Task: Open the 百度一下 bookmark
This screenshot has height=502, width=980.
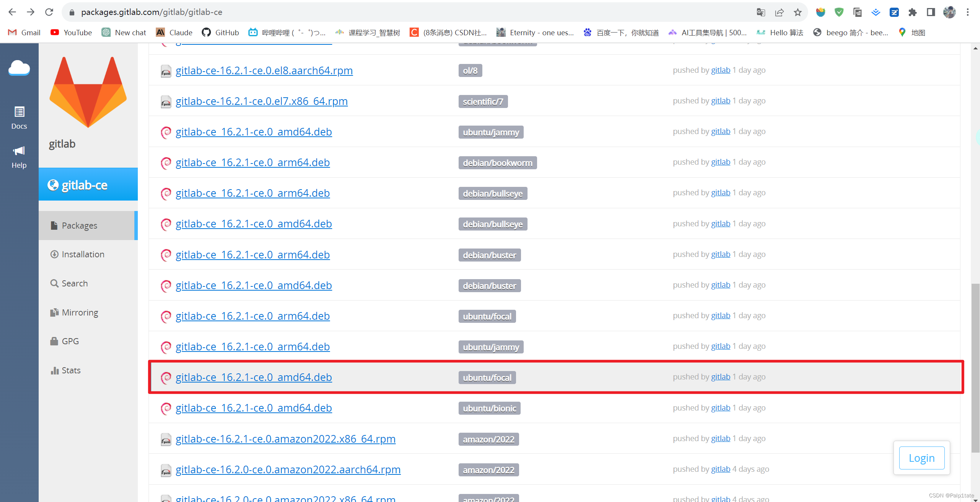Action: click(621, 33)
